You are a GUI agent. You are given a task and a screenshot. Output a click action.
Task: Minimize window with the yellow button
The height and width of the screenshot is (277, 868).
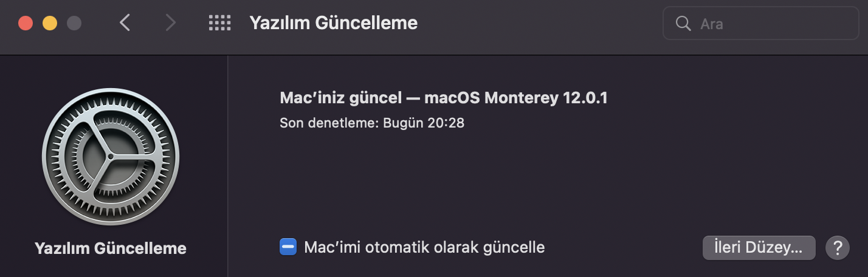tap(50, 24)
